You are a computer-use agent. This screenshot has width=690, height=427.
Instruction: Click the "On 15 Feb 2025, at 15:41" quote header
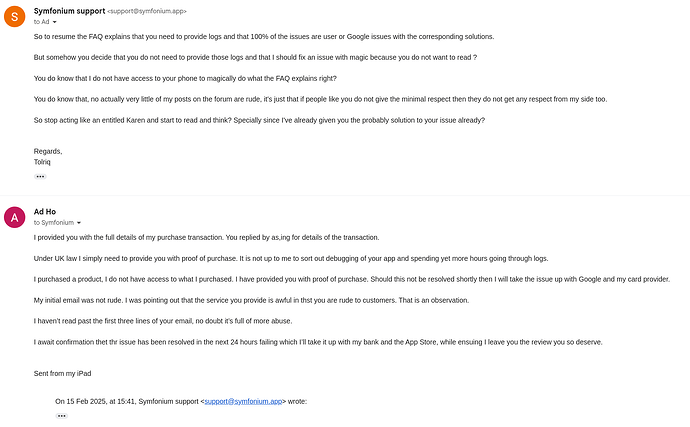126,401
